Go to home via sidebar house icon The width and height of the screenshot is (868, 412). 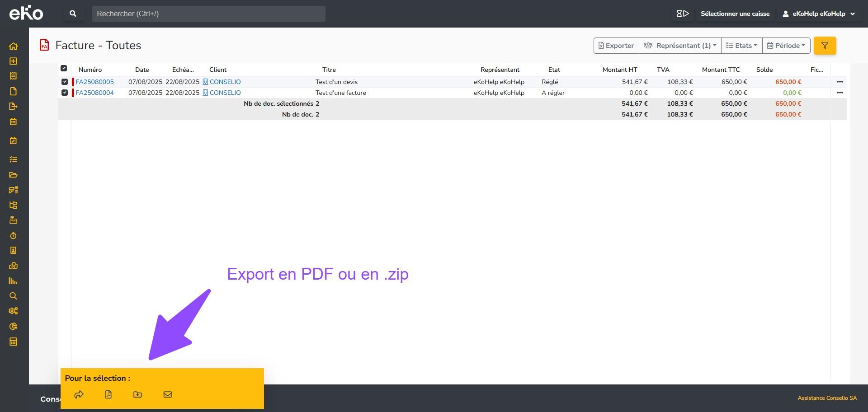tap(13, 46)
